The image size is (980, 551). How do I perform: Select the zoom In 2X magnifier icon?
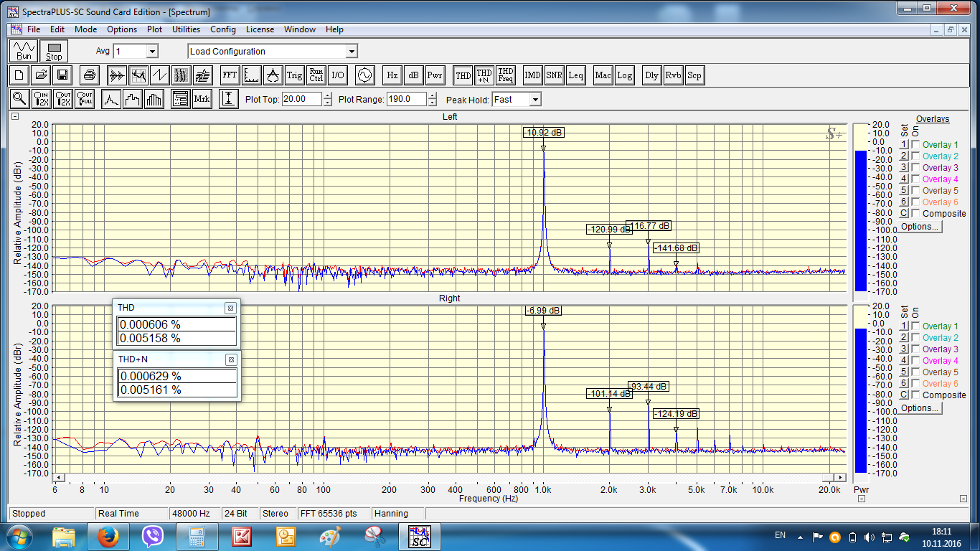click(x=42, y=99)
